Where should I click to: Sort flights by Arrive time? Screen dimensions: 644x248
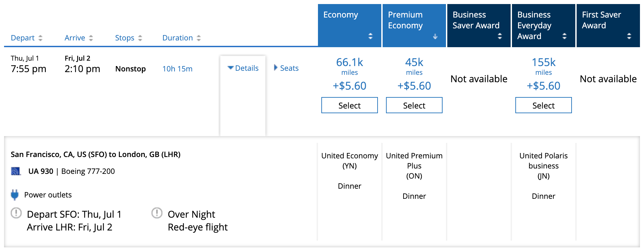pos(78,38)
